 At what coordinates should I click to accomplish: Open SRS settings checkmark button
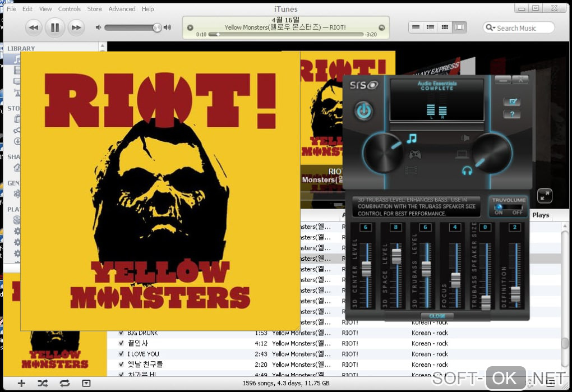[512, 102]
